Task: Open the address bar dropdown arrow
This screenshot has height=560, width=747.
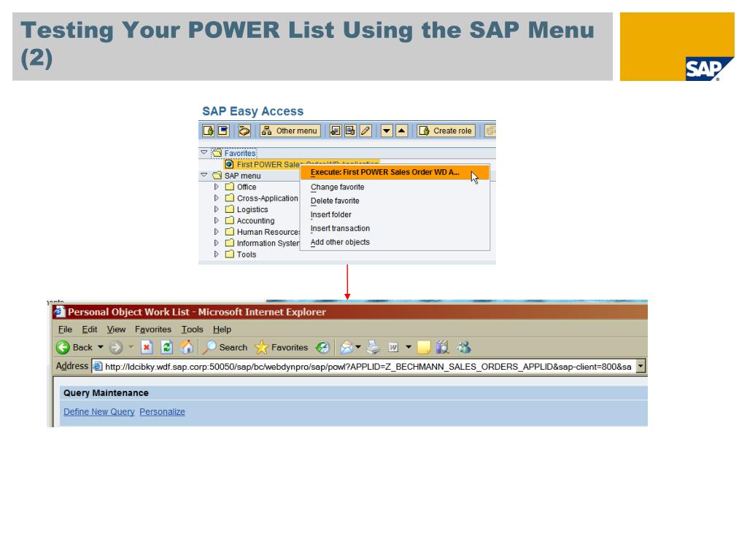Action: 640,366
